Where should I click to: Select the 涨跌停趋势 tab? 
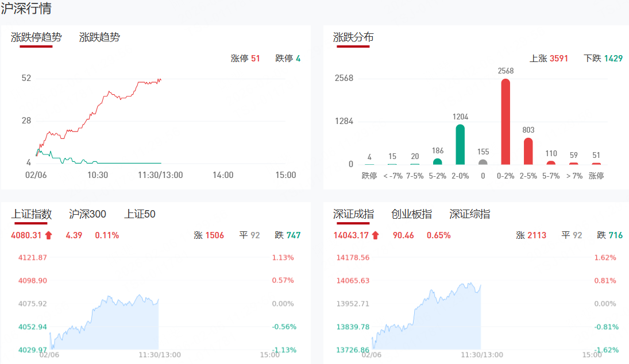tap(36, 37)
